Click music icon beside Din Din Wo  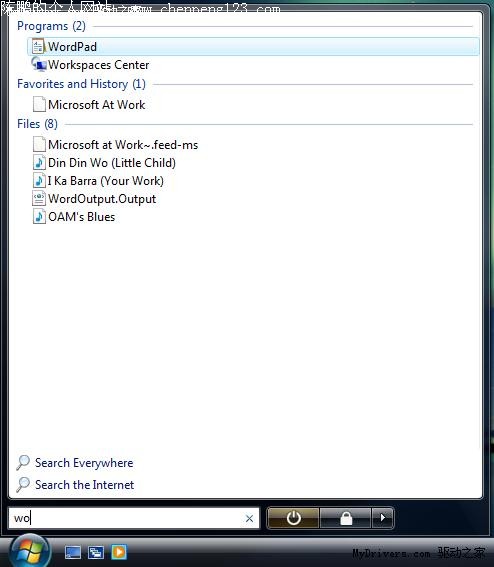pyautogui.click(x=39, y=162)
